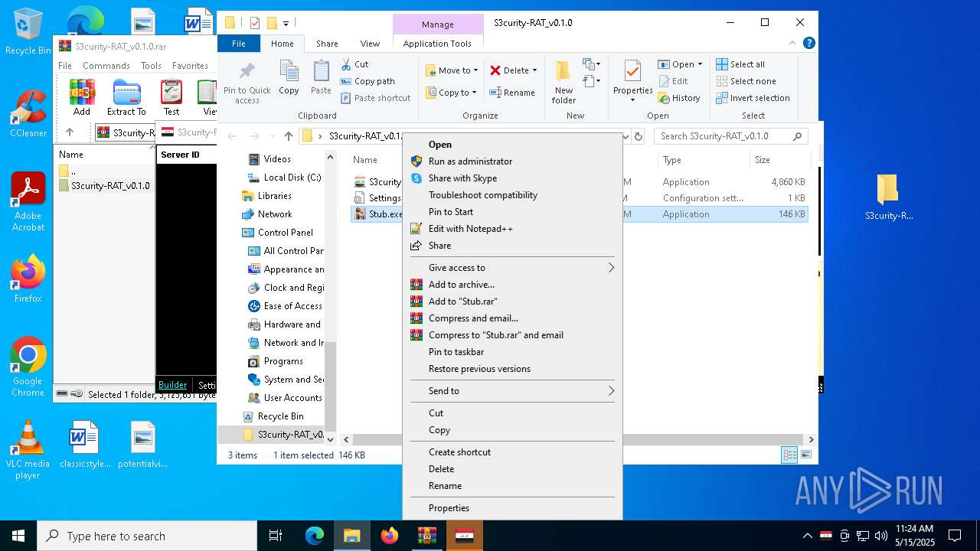The image size is (980, 551).
Task: Click the Size column header
Action: [x=779, y=160]
